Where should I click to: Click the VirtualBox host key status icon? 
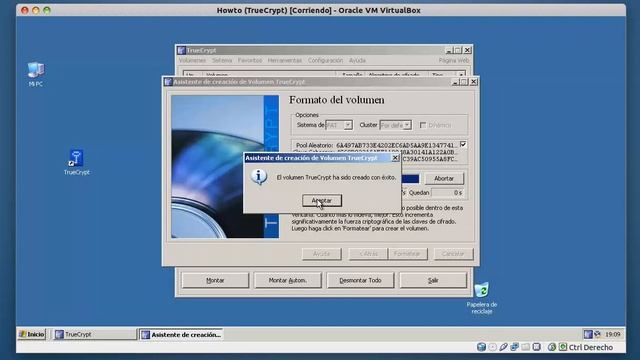[x=563, y=347]
